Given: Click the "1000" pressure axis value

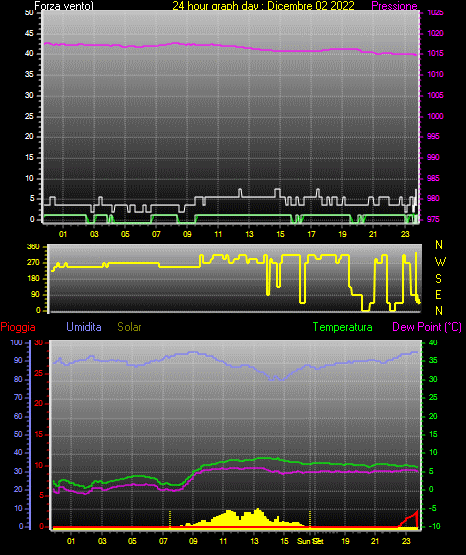Looking at the screenshot, I should 435,116.
